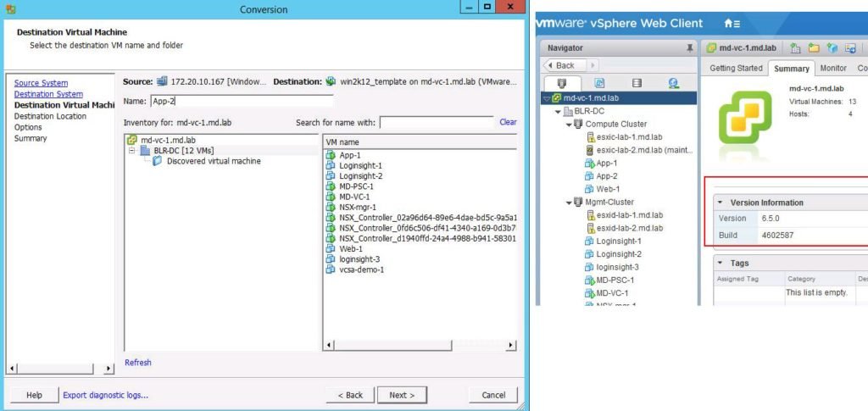Image resolution: width=868 pixels, height=411 pixels.
Task: Click the Discovered virtual machine folder icon
Action: 158,161
